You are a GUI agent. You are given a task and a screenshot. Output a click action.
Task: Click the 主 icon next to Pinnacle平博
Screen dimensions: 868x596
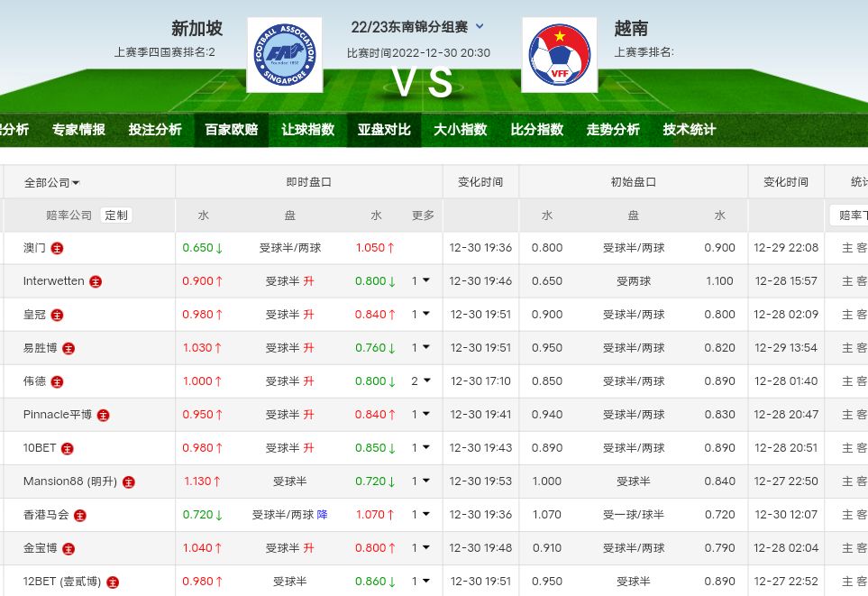tap(104, 415)
